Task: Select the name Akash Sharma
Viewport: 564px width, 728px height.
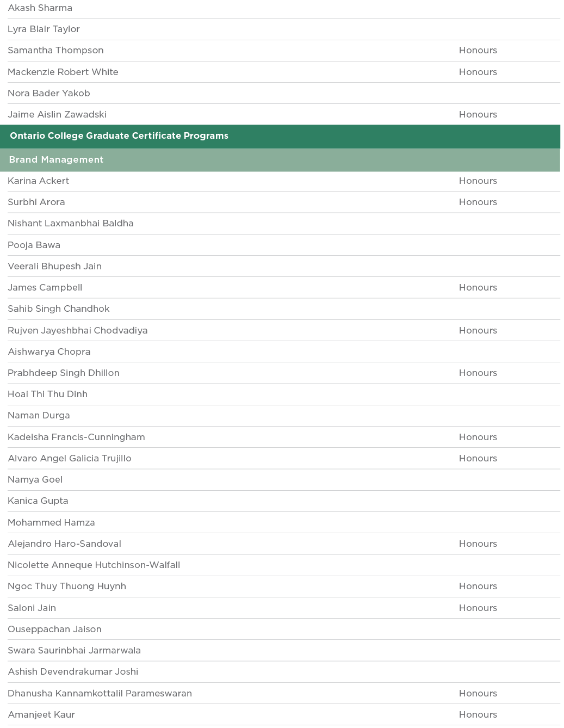Action: tap(40, 8)
